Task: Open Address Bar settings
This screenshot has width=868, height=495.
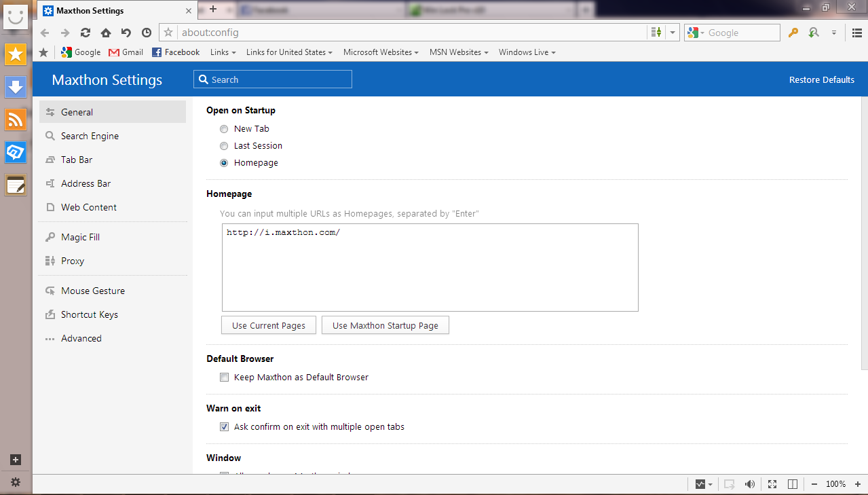Action: click(113, 183)
